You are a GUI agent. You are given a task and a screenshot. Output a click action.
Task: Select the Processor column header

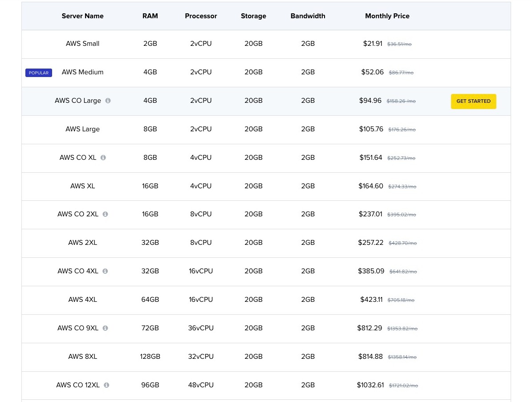point(201,16)
